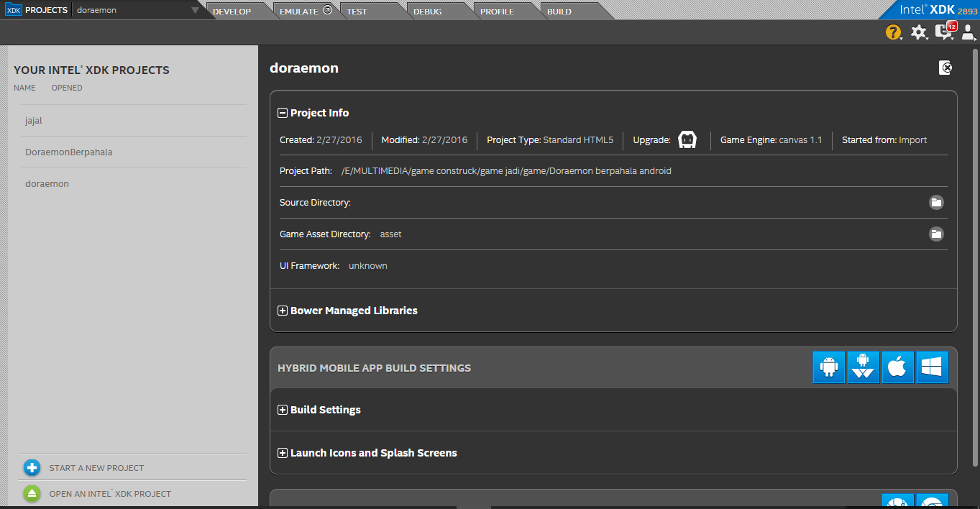980x509 pixels.
Task: Click the Game Engine: canvas 1.1 text
Action: [771, 140]
